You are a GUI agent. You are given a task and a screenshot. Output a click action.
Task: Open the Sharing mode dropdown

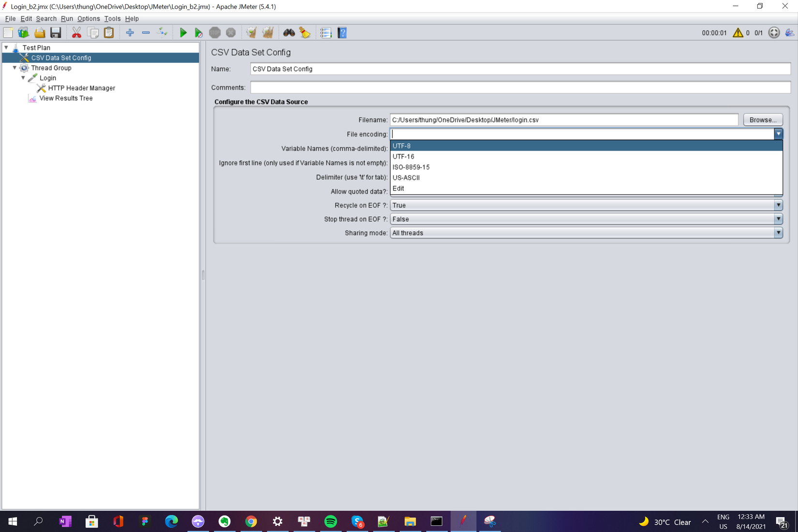click(x=778, y=233)
